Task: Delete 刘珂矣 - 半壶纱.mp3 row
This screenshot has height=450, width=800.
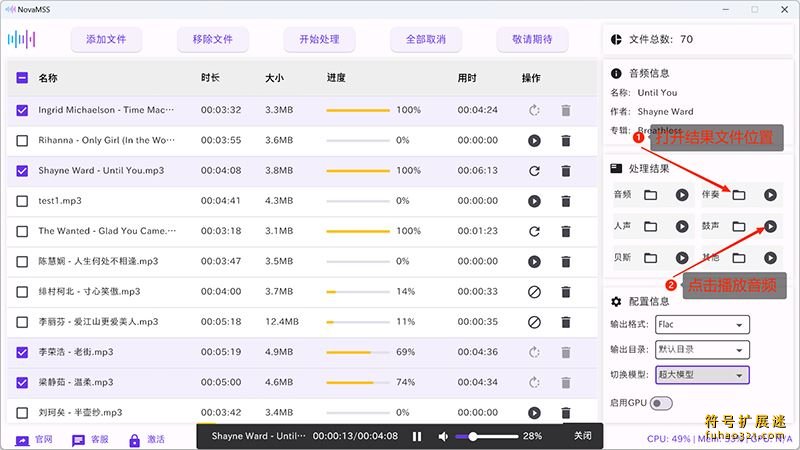Action: click(x=566, y=413)
